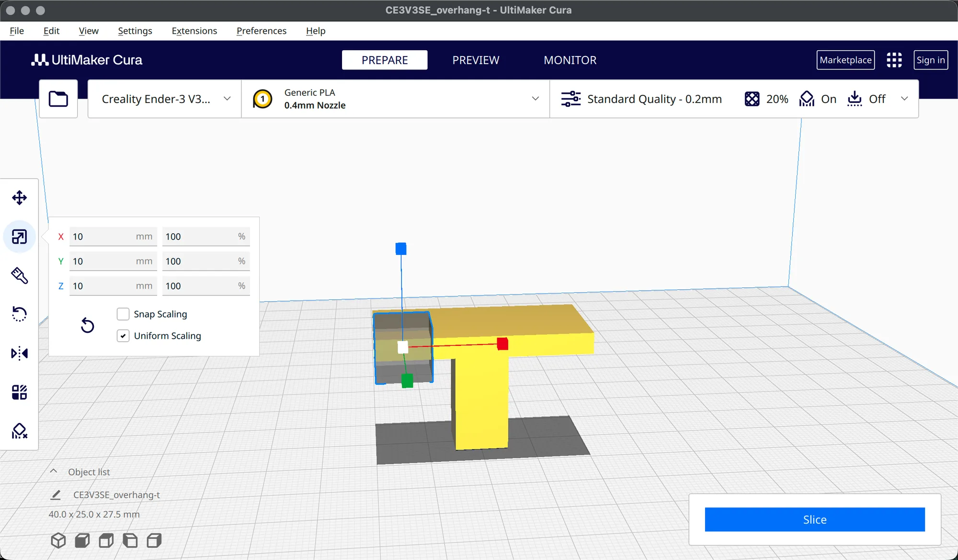Click the UltiMaker Cura logo
The height and width of the screenshot is (560, 958).
pos(87,60)
